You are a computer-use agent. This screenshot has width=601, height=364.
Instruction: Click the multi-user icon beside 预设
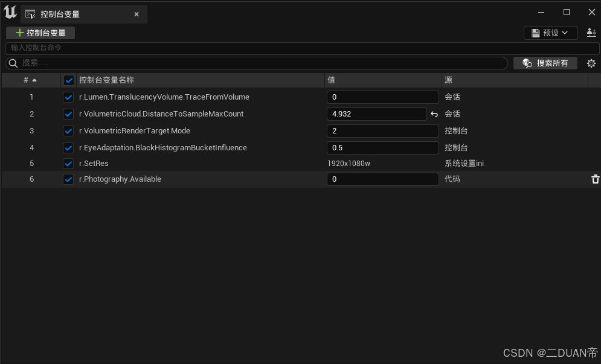591,33
